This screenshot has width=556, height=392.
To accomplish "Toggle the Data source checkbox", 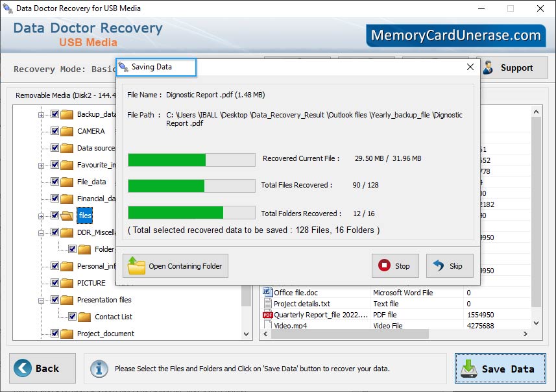I will point(54,147).
